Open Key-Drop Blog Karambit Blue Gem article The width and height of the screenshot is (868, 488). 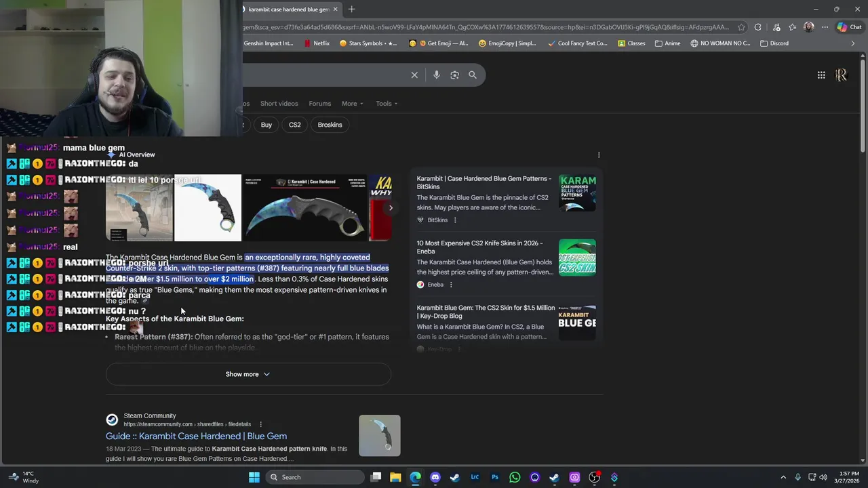486,312
